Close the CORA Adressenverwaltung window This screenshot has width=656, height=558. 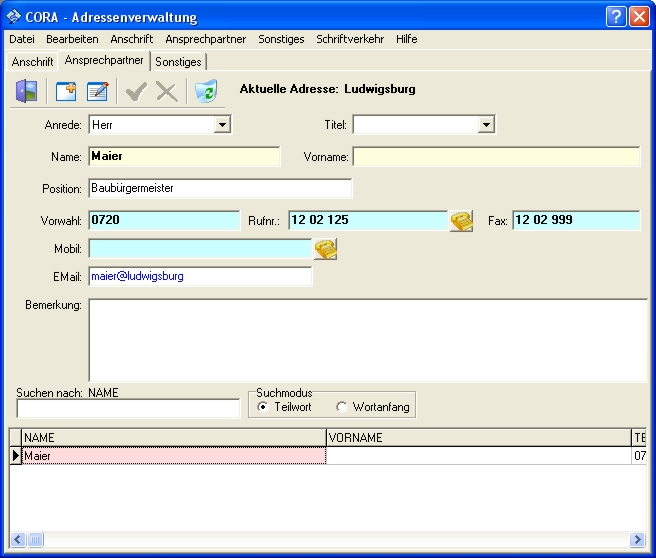[639, 17]
